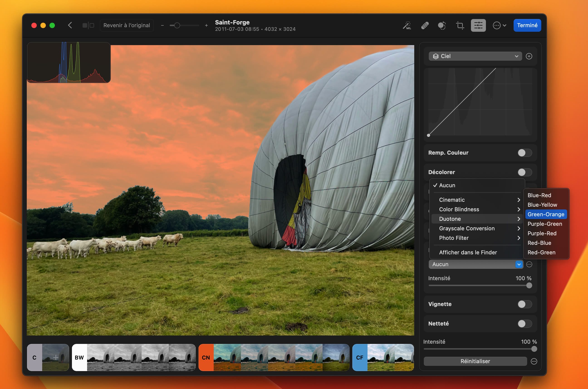Choose Afficher dans le Finder
This screenshot has width=588, height=389.
pos(468,252)
